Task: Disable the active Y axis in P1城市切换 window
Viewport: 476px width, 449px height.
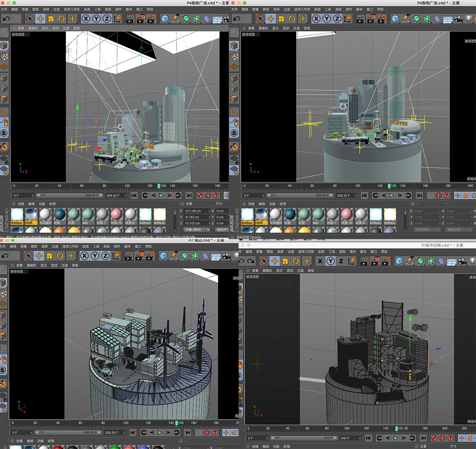Action: (331, 261)
